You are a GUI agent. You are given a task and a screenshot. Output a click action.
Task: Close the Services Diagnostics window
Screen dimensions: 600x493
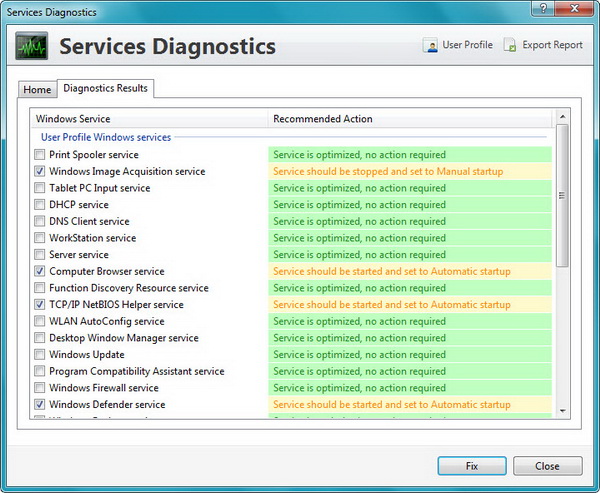point(574,8)
